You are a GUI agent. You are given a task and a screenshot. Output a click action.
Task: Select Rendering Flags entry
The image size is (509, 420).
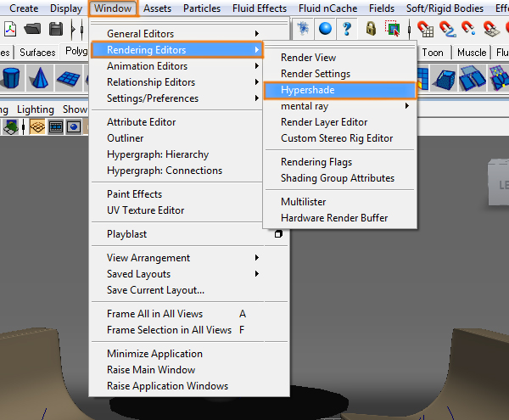pyautogui.click(x=339, y=162)
